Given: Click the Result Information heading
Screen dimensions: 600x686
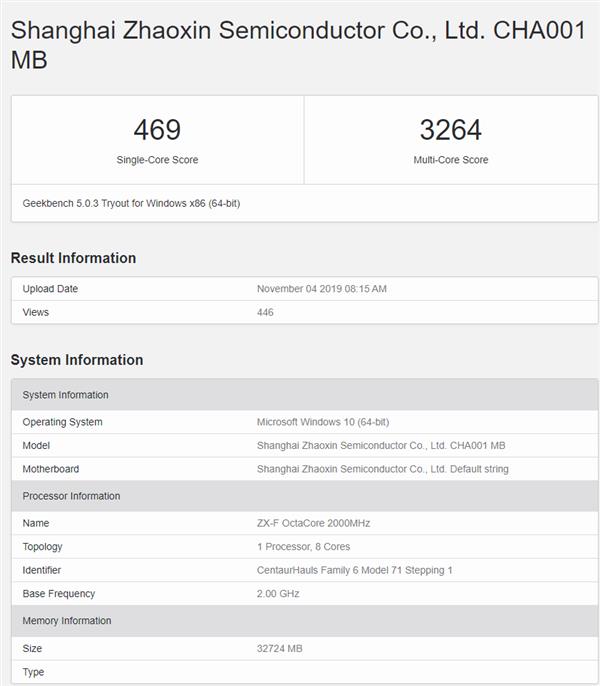Looking at the screenshot, I should click(x=73, y=258).
